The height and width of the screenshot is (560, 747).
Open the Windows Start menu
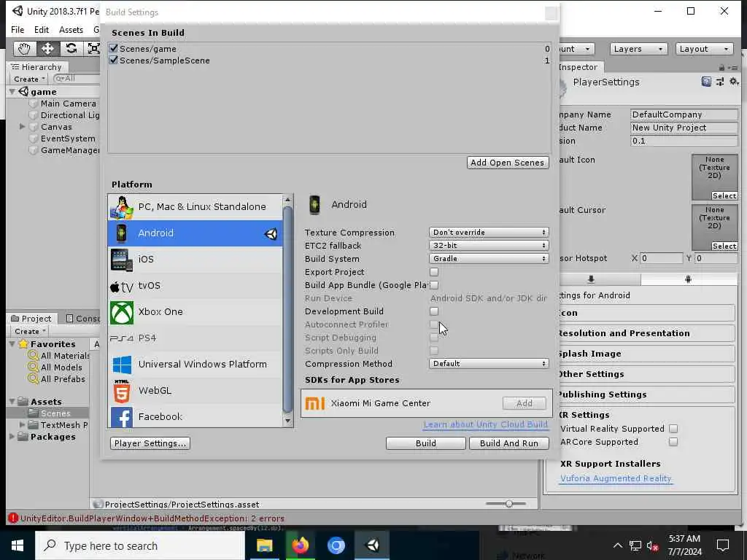pyautogui.click(x=18, y=545)
